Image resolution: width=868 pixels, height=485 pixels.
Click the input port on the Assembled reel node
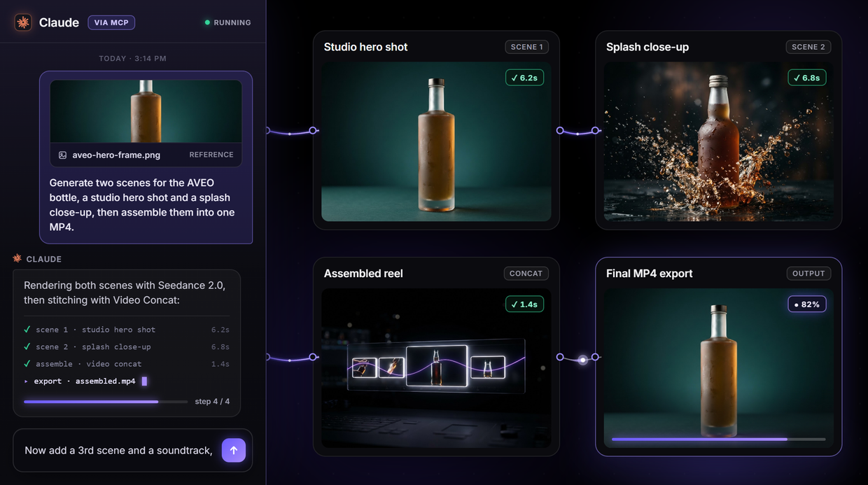point(313,357)
